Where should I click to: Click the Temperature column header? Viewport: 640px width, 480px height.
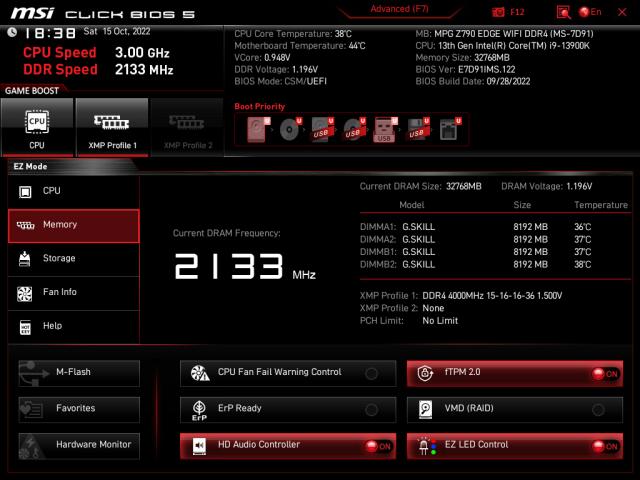pyautogui.click(x=601, y=205)
